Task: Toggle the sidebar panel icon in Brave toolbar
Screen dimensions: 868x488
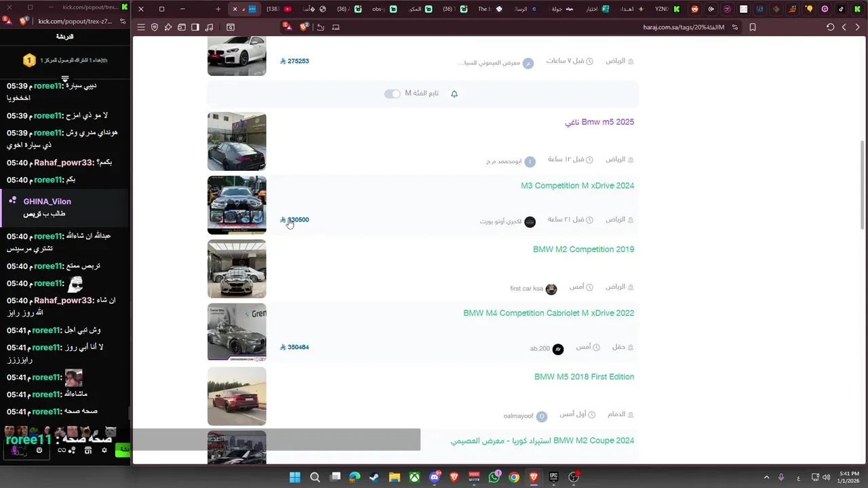Action: point(195,27)
